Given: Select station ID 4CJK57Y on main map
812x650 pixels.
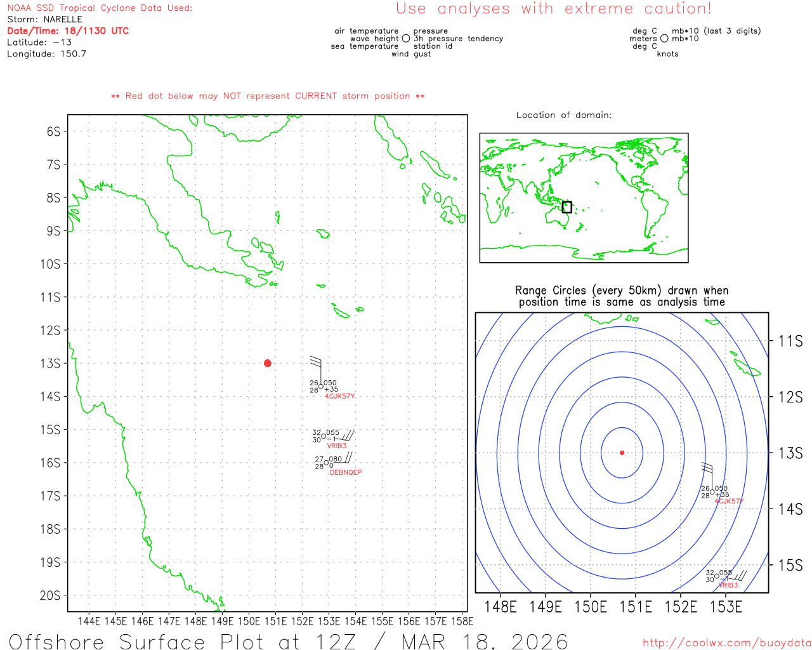Looking at the screenshot, I should [340, 396].
